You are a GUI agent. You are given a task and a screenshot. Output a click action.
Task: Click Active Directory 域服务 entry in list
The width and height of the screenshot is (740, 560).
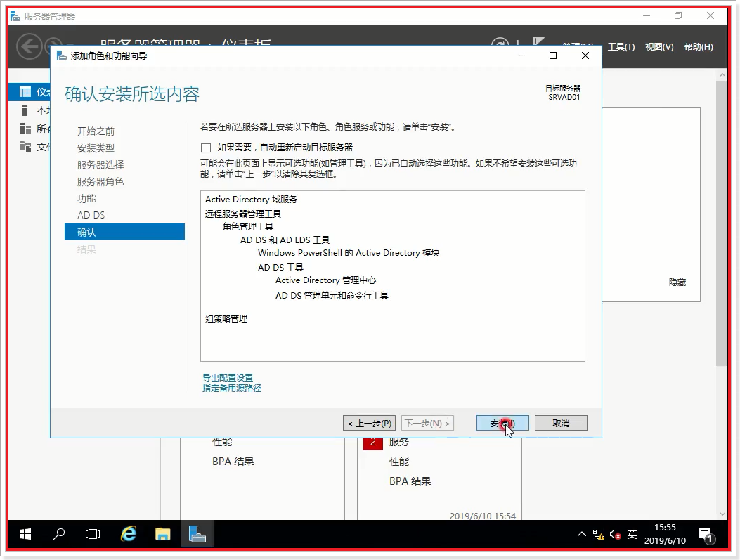coord(251,199)
